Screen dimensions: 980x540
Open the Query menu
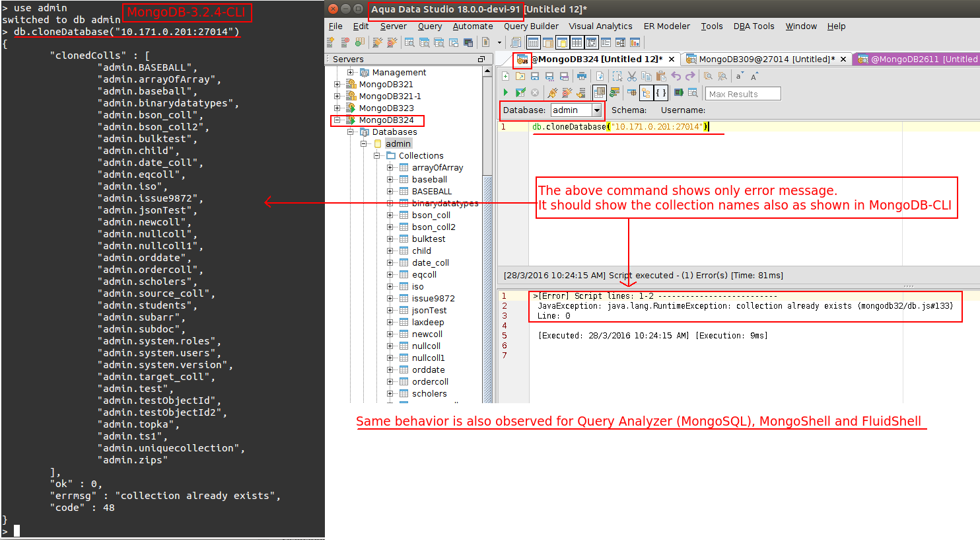430,26
